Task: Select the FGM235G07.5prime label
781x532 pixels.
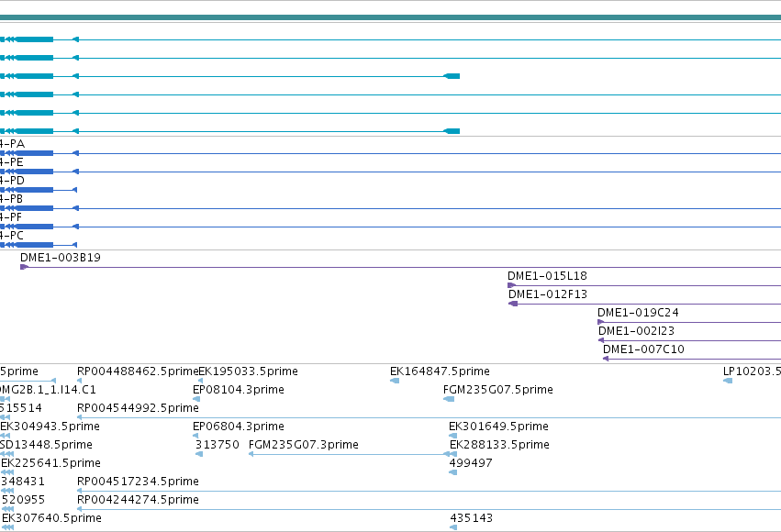Action: 498,390
